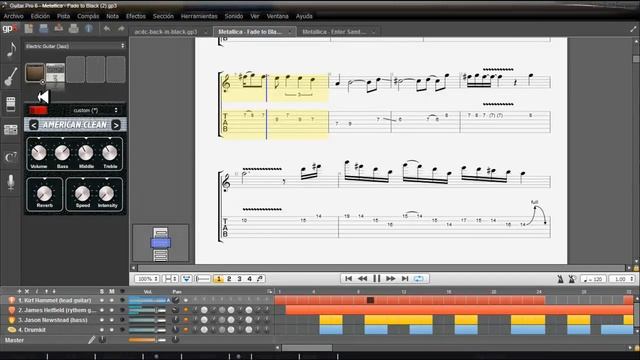Open the 1.00 playback speed dropdown
640x360 pixels.
(622, 279)
